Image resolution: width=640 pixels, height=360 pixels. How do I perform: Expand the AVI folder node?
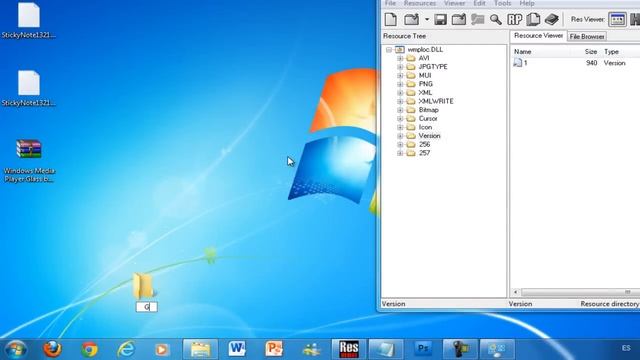tap(400, 58)
